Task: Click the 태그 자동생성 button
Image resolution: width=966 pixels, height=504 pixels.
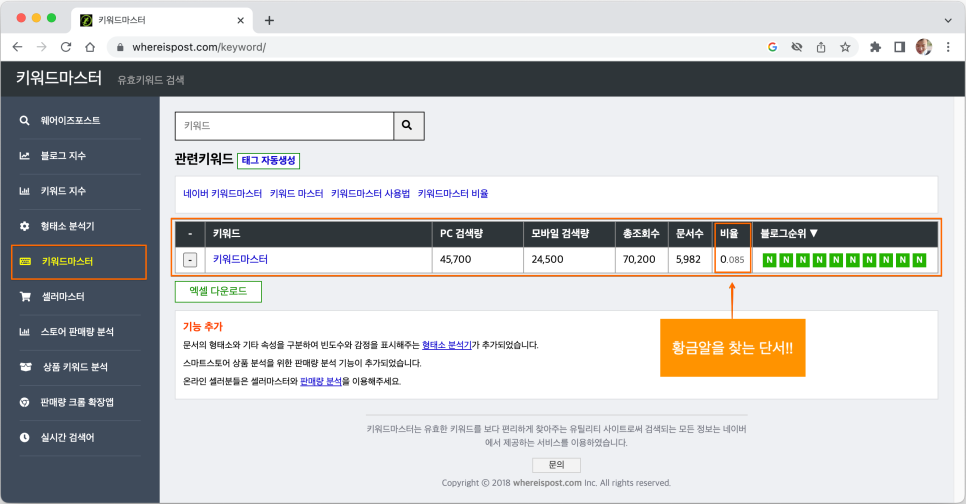Action: click(x=269, y=160)
